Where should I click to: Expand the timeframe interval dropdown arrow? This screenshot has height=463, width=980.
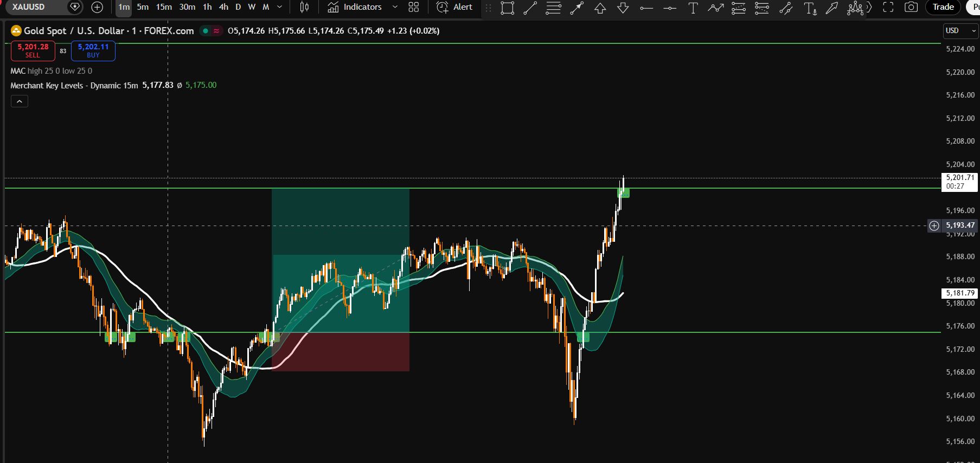(280, 7)
